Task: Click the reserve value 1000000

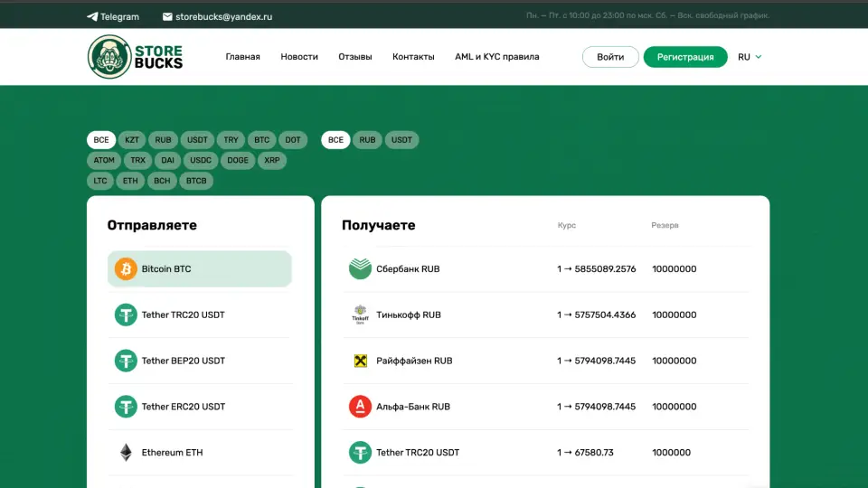Action: (671, 453)
